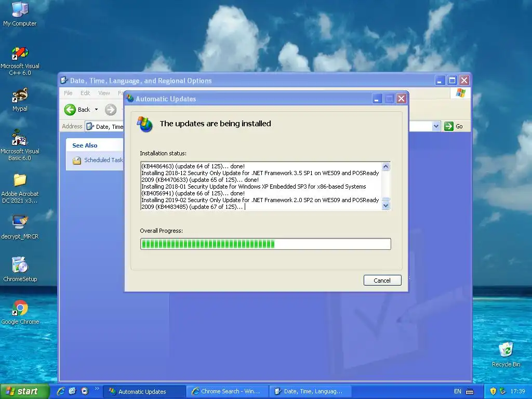The image size is (532, 399).
Task: Launch Microsoft Visual C++ 6.0 shortcut
Action: pos(20,61)
